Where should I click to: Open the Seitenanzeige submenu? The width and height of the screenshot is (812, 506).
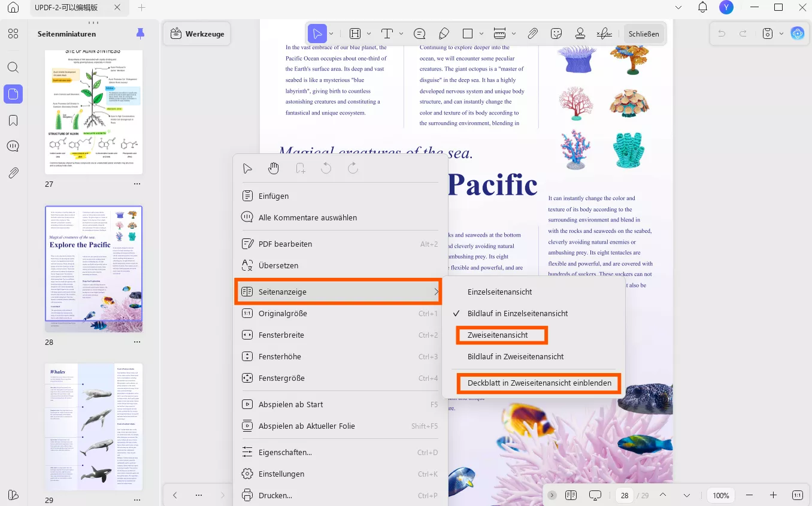tap(338, 292)
